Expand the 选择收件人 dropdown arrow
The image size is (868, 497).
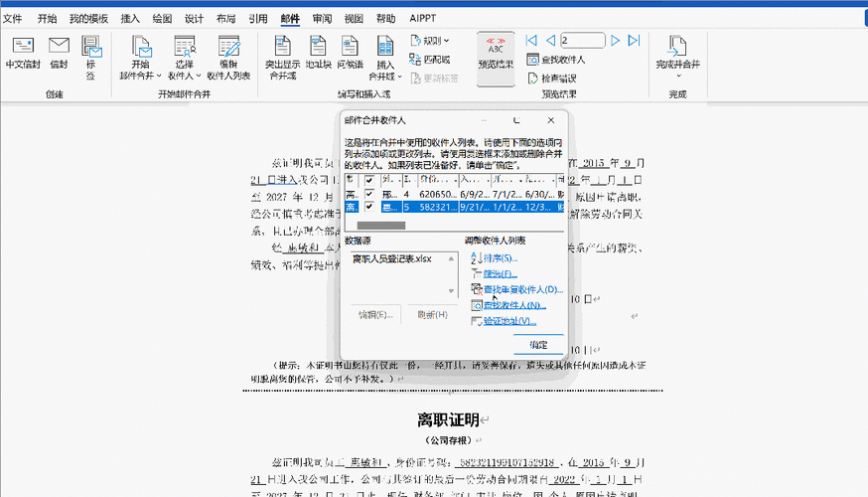199,76
